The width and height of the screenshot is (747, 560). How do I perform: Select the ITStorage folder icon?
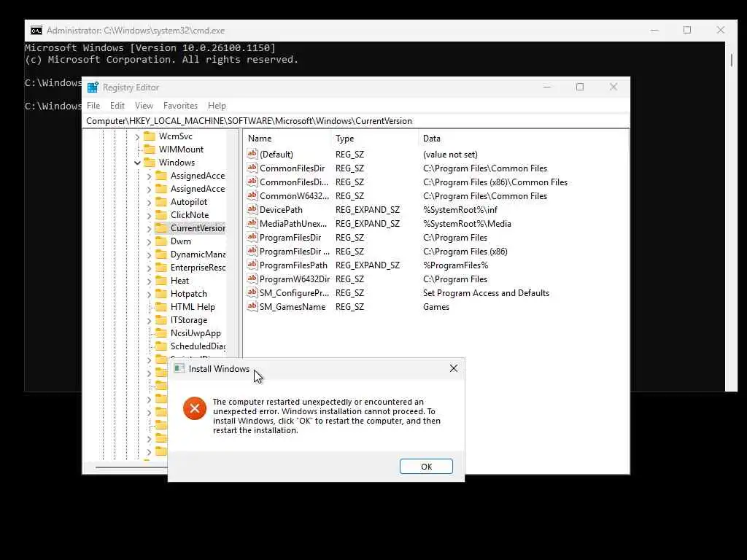161,320
